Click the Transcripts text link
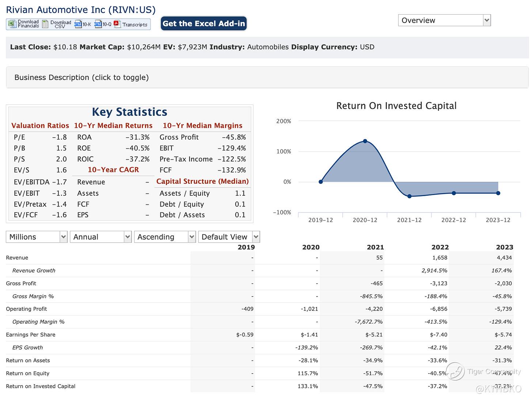This screenshot has width=532, height=401. [135, 24]
